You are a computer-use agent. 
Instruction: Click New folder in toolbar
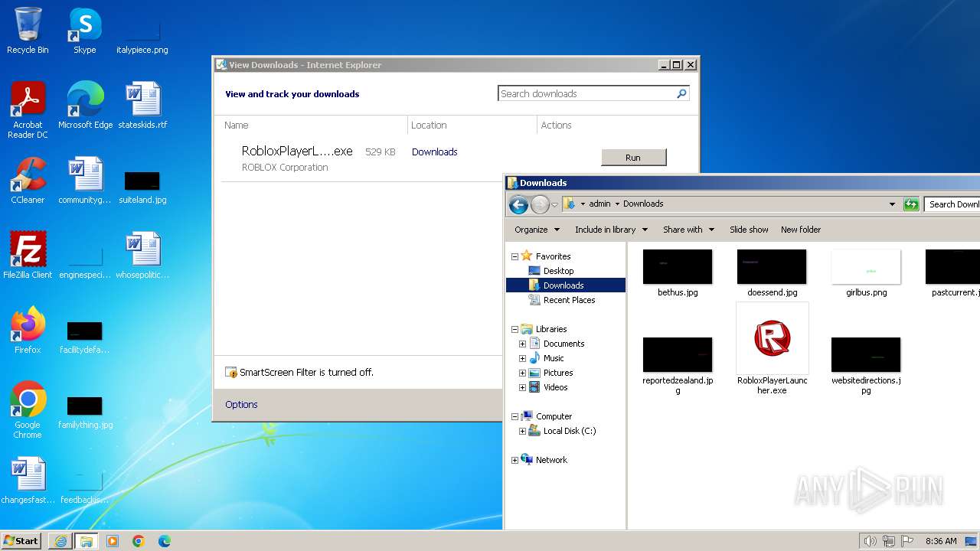[x=801, y=230]
